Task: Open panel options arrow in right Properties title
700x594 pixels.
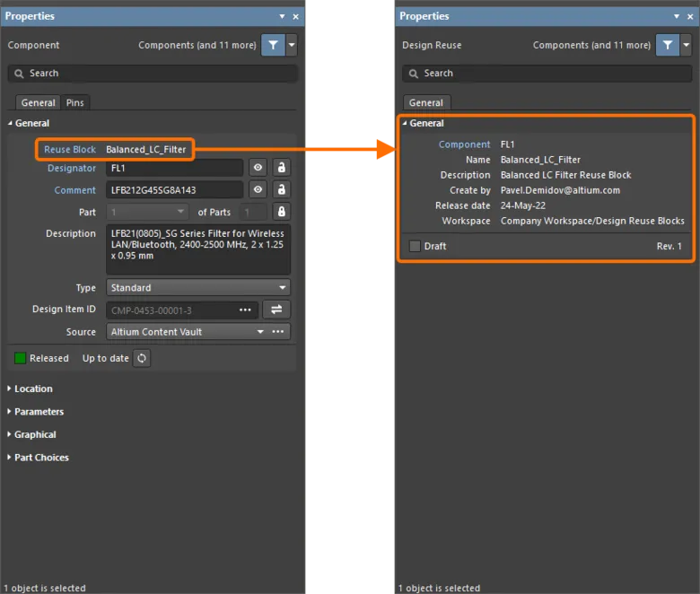Action: point(677,16)
